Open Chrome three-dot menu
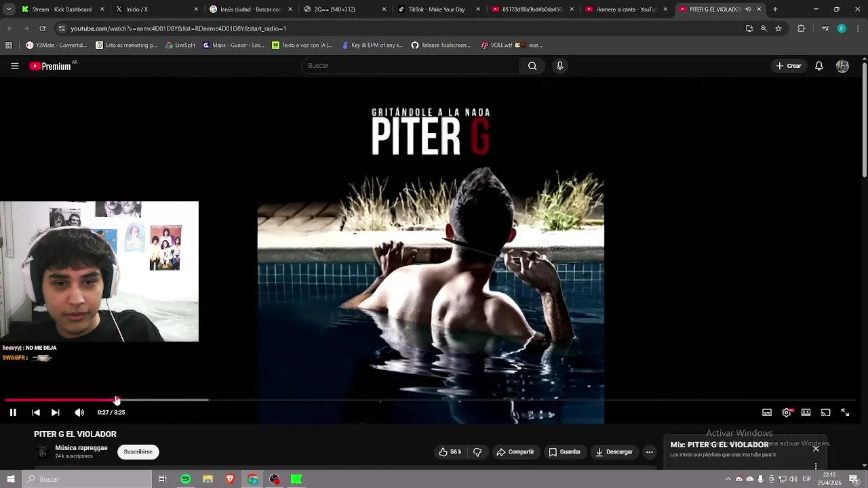Image resolution: width=868 pixels, height=488 pixels. (859, 28)
